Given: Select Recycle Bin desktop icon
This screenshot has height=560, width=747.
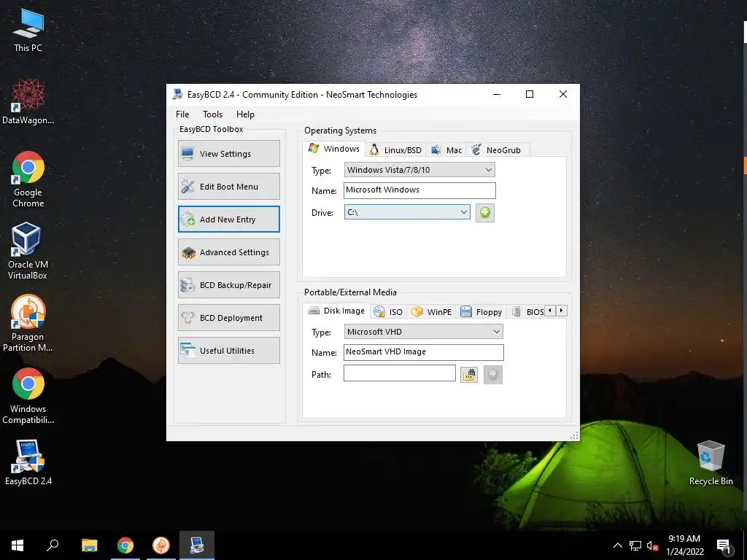Looking at the screenshot, I should click(x=711, y=462).
